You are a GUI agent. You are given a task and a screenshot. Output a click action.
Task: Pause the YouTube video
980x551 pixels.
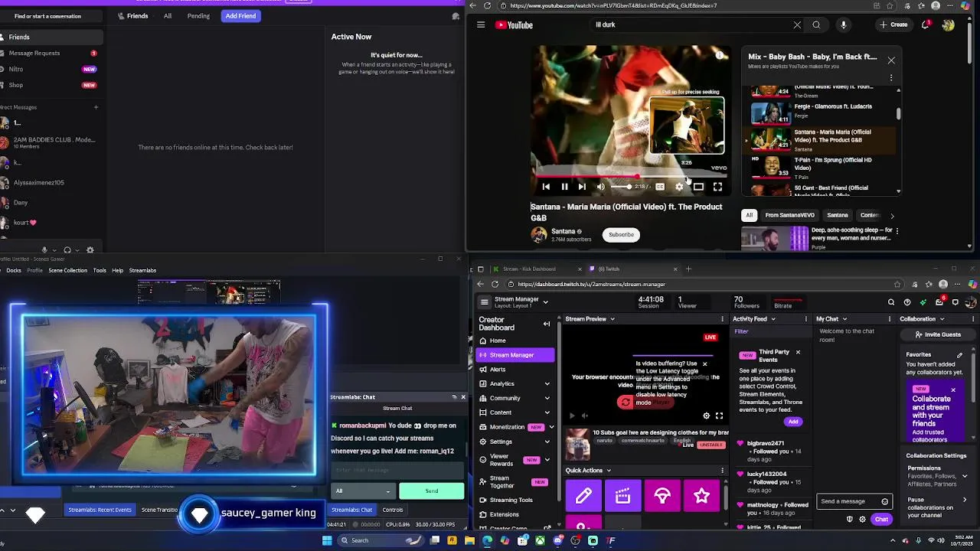[x=564, y=187]
